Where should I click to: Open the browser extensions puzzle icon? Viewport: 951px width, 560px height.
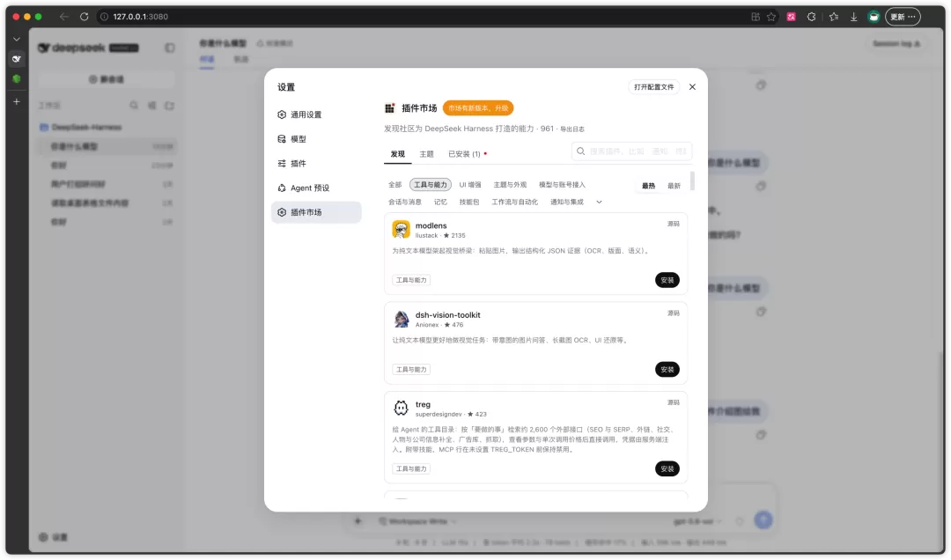tap(812, 17)
